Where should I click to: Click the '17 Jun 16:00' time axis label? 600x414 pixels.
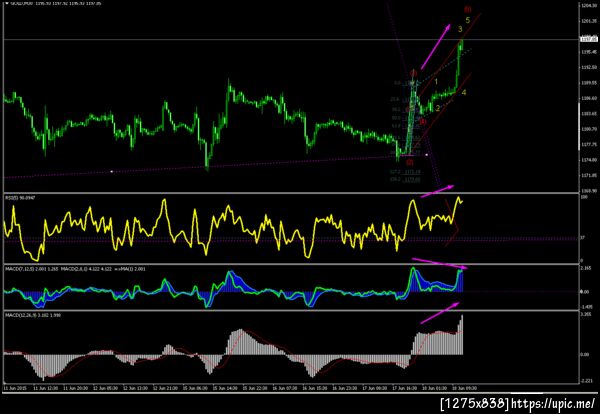click(404, 388)
